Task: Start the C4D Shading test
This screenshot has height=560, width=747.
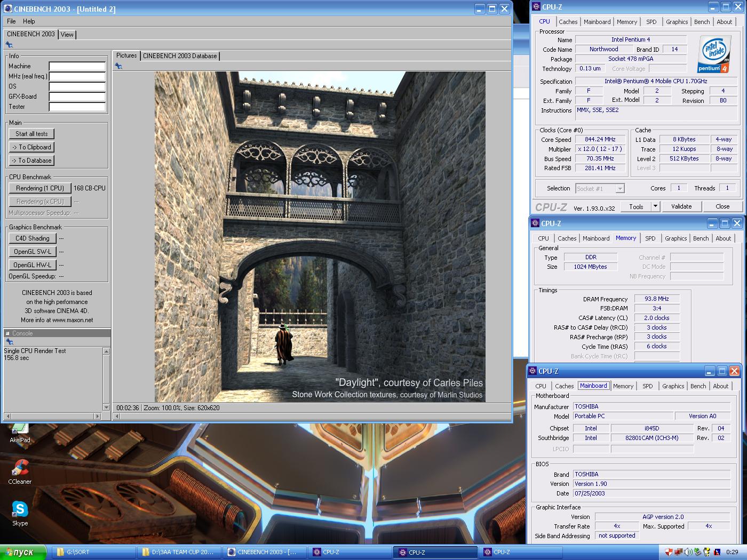Action: 32,238
